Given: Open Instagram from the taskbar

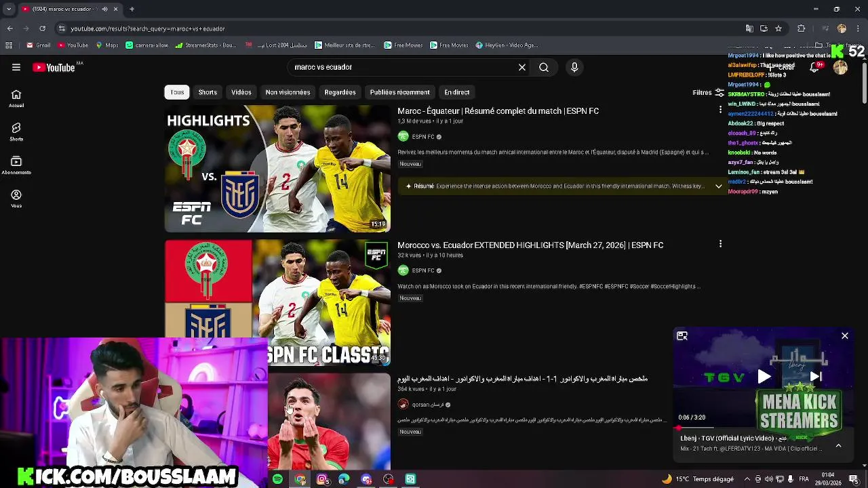Looking at the screenshot, I should pyautogui.click(x=322, y=479).
